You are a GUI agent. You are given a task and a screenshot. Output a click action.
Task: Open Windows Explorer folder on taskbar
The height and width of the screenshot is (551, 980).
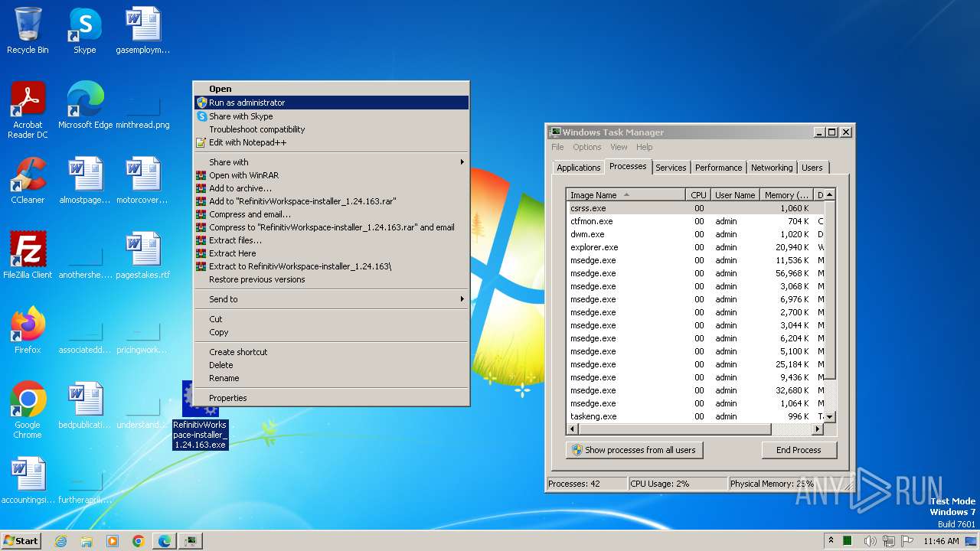(x=87, y=541)
